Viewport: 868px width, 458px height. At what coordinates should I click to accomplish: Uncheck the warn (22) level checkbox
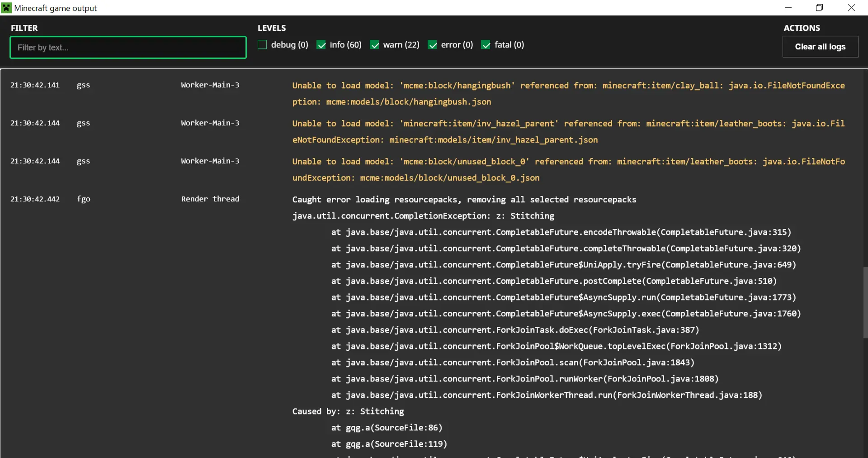pos(374,45)
